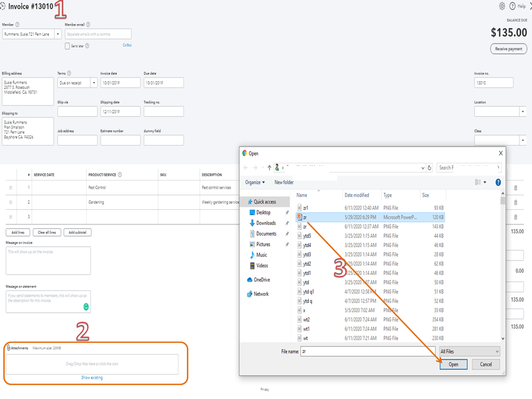Screen dimensions: 532x399
Task: Expand the Class dropdown
Action: coord(522,140)
